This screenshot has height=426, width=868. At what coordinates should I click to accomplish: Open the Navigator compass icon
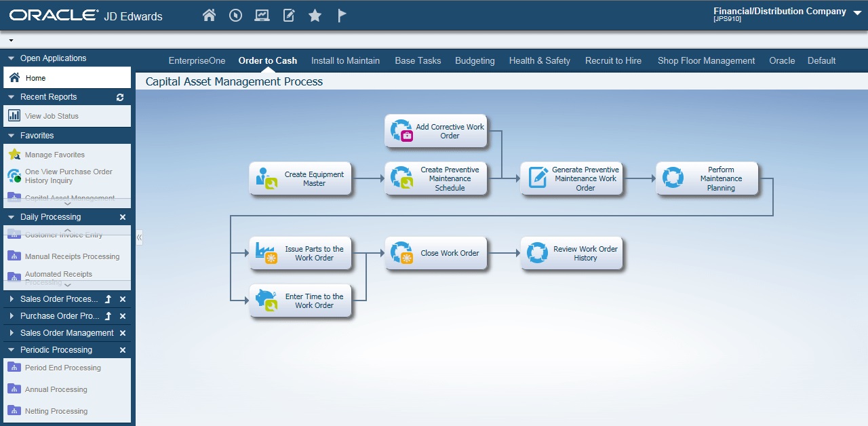(x=236, y=15)
